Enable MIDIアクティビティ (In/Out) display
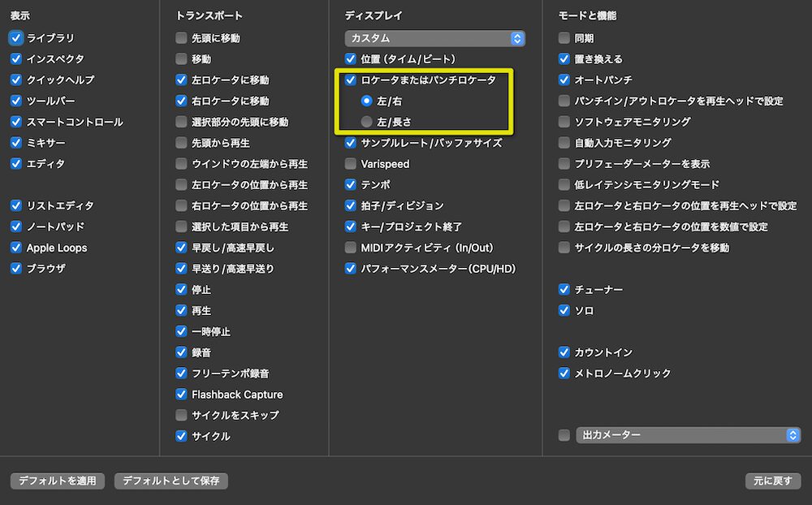 pos(350,247)
